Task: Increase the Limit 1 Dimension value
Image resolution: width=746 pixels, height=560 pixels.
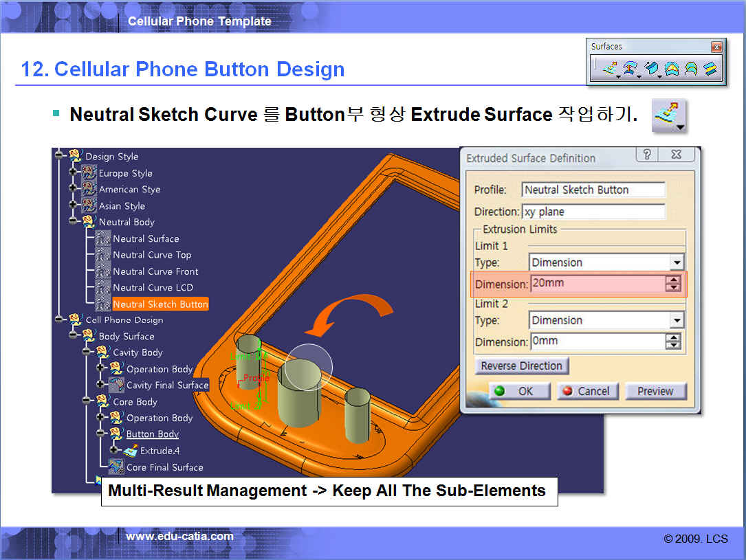Action: point(673,279)
